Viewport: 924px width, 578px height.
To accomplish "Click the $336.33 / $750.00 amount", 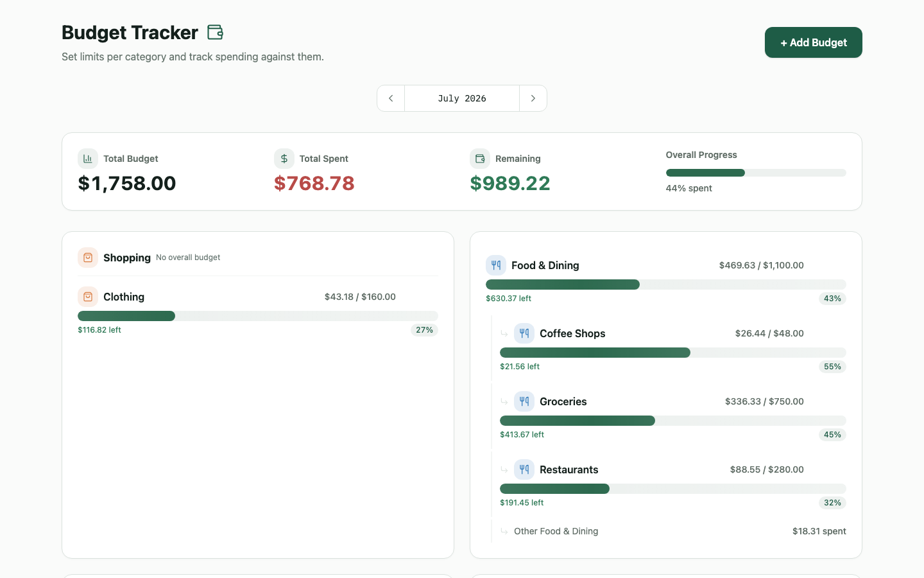I will (764, 401).
